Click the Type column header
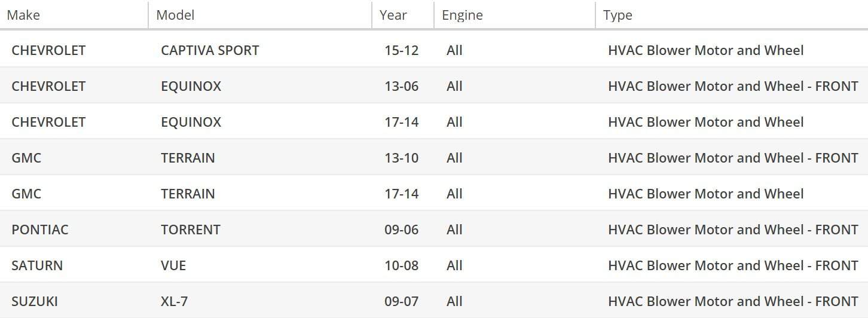The image size is (868, 318). pyautogui.click(x=618, y=16)
